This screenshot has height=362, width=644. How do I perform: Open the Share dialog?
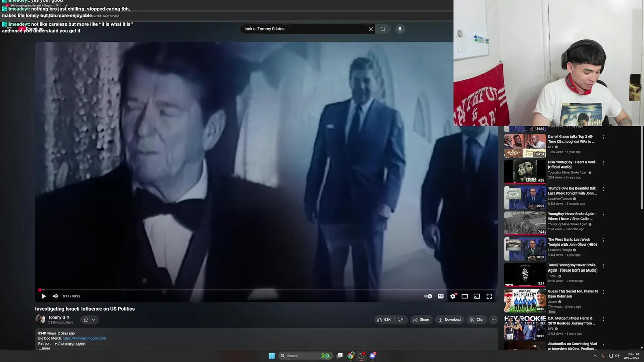tap(421, 320)
